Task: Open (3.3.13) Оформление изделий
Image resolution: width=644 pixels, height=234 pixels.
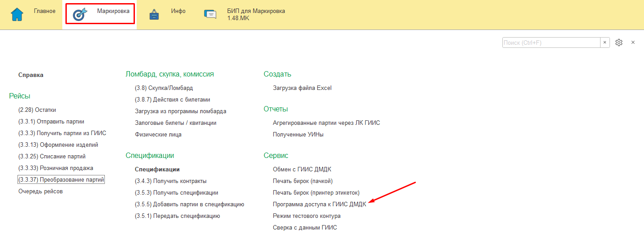Action: [58, 145]
